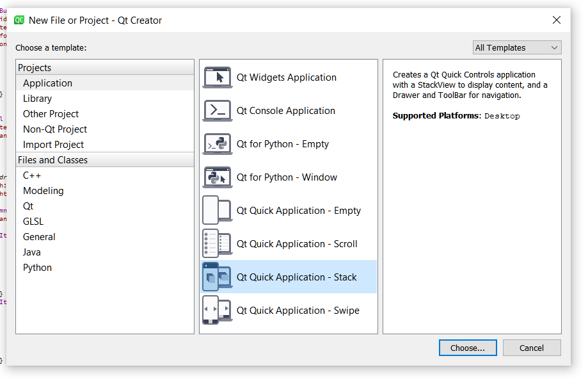Close the New File or Project dialog
This screenshot has height=381, width=588.
(x=556, y=20)
